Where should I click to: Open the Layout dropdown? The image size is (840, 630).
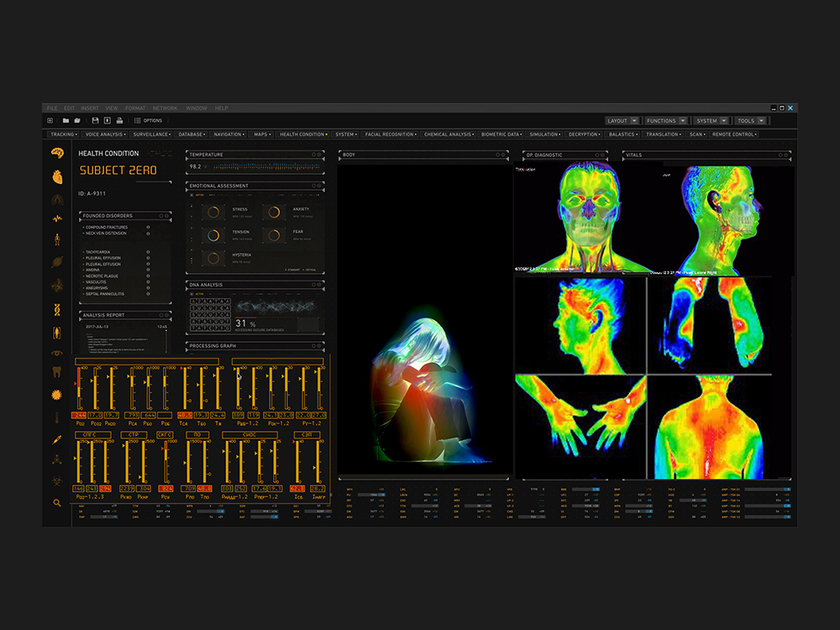coord(622,121)
